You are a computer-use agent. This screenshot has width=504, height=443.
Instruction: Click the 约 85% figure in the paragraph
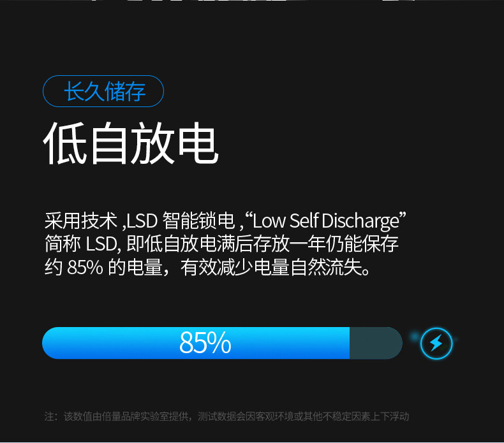click(x=74, y=267)
